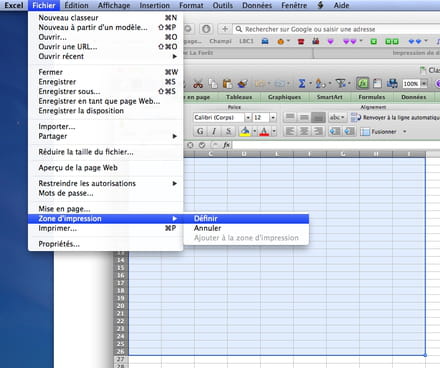Click the Format Painter brush icon
This screenshot has height=368, width=440.
click(242, 83)
